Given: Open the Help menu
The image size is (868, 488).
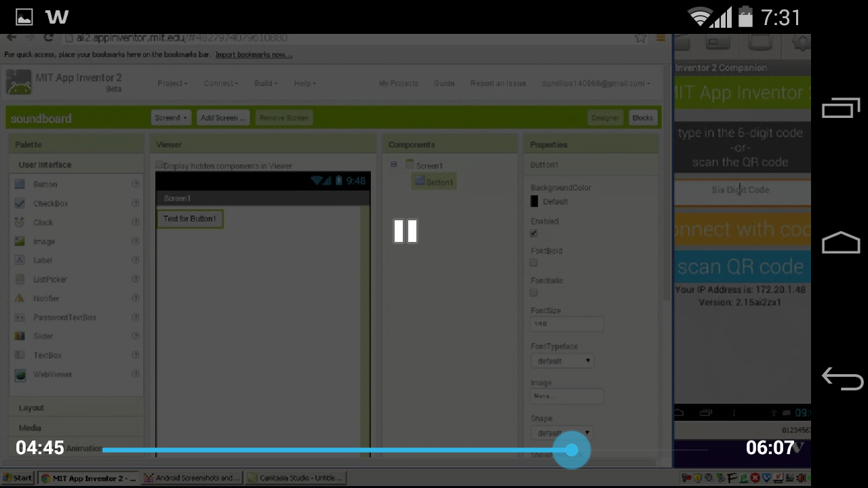Looking at the screenshot, I should point(304,83).
